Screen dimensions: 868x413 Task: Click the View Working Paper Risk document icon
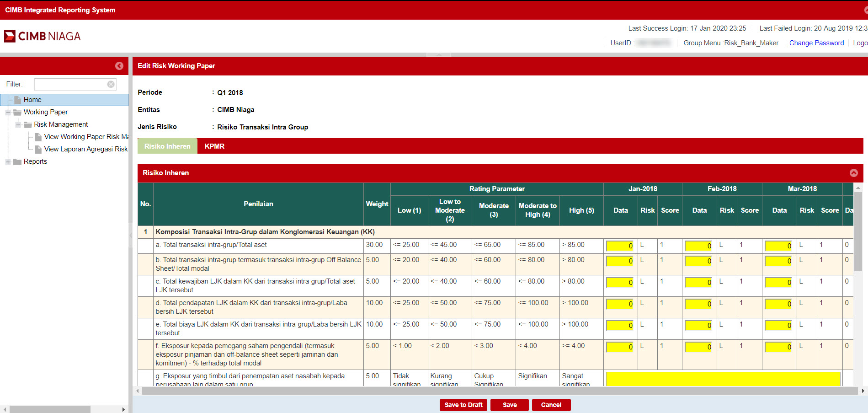click(x=38, y=137)
